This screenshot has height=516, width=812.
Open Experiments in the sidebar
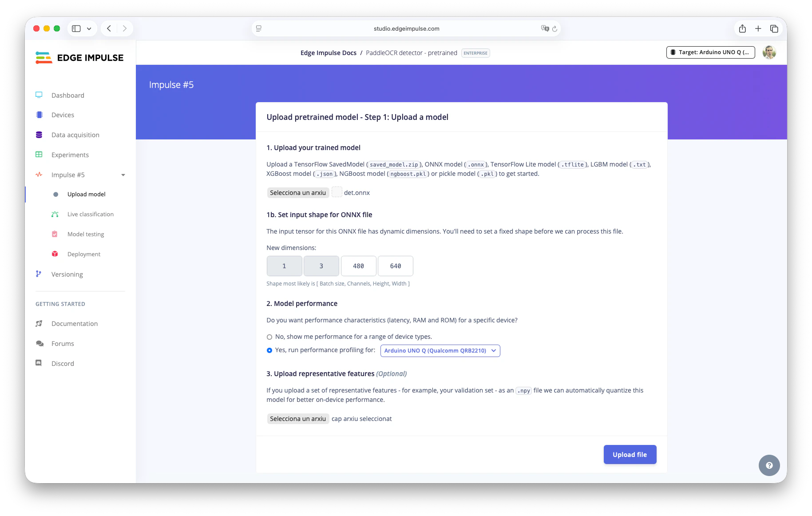(x=70, y=155)
